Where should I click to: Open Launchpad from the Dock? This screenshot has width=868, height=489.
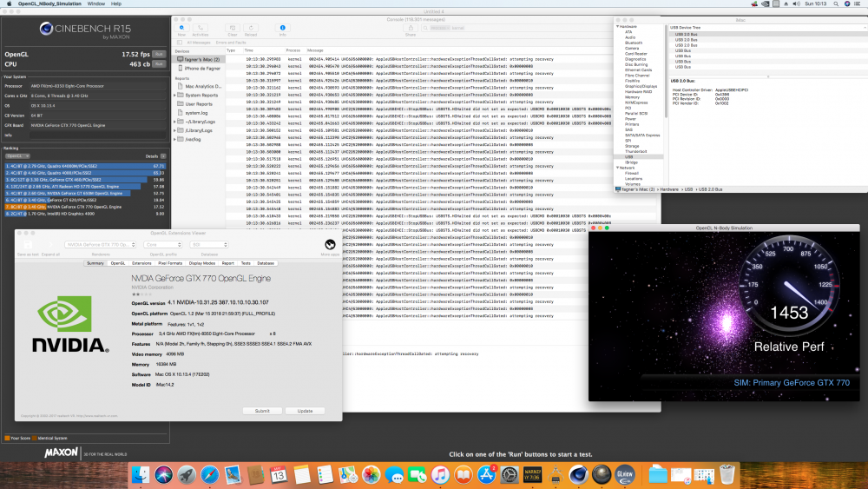coord(187,474)
